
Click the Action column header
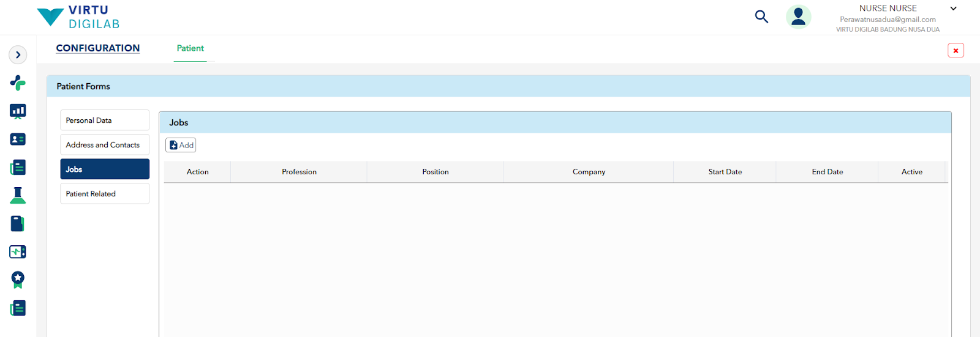click(197, 172)
